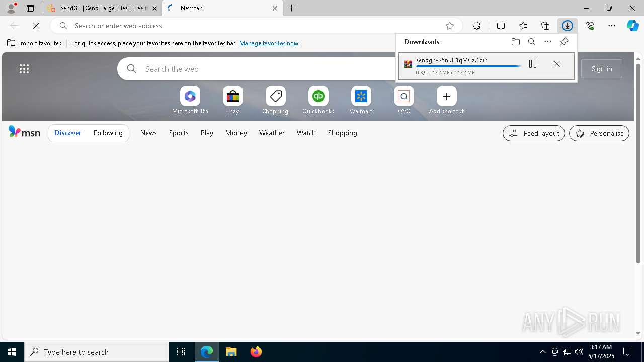Image resolution: width=644 pixels, height=362 pixels.
Task: Open the Extensions puzzle icon
Action: (x=476, y=26)
